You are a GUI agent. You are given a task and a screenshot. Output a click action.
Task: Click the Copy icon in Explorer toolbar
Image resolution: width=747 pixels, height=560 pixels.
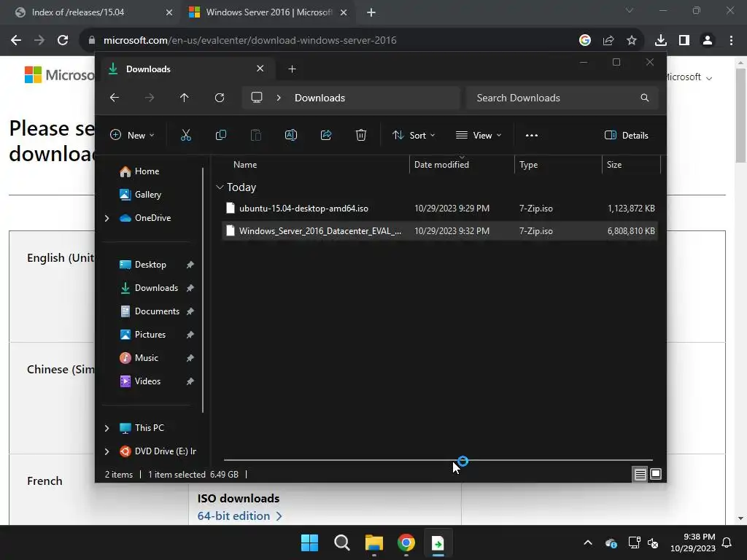220,135
